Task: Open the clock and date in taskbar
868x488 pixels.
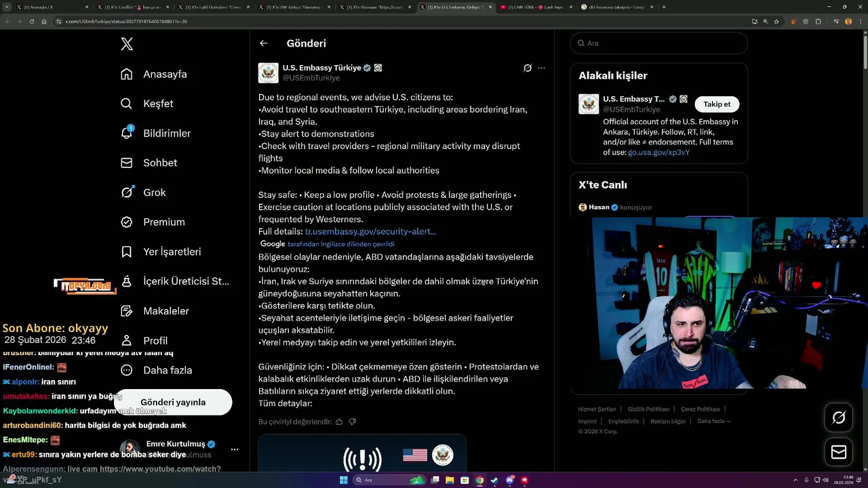Action: click(x=845, y=481)
